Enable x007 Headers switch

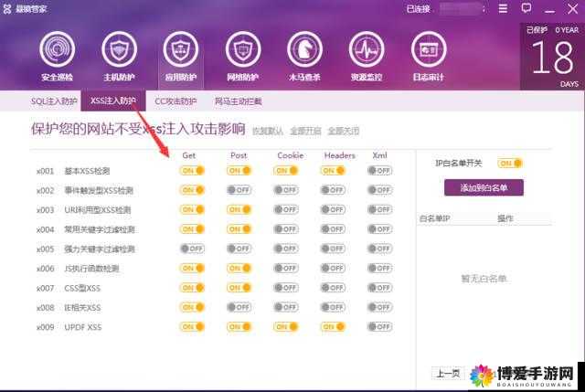[x=333, y=288]
